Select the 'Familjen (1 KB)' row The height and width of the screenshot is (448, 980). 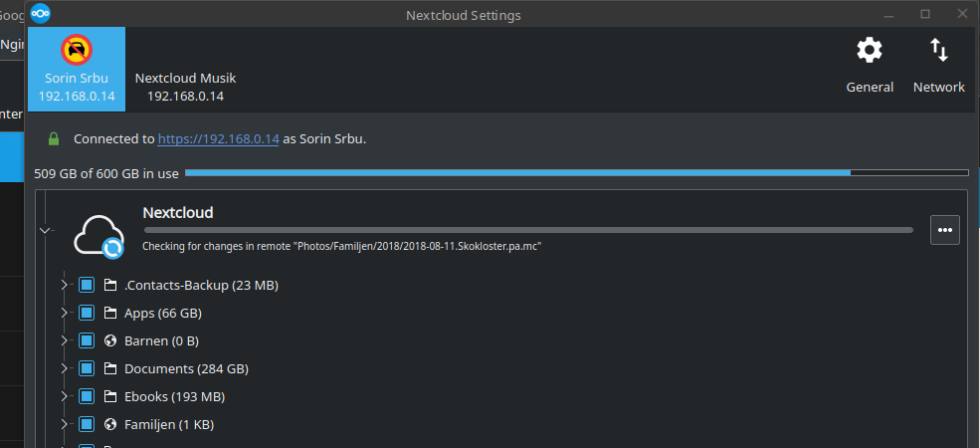click(169, 425)
